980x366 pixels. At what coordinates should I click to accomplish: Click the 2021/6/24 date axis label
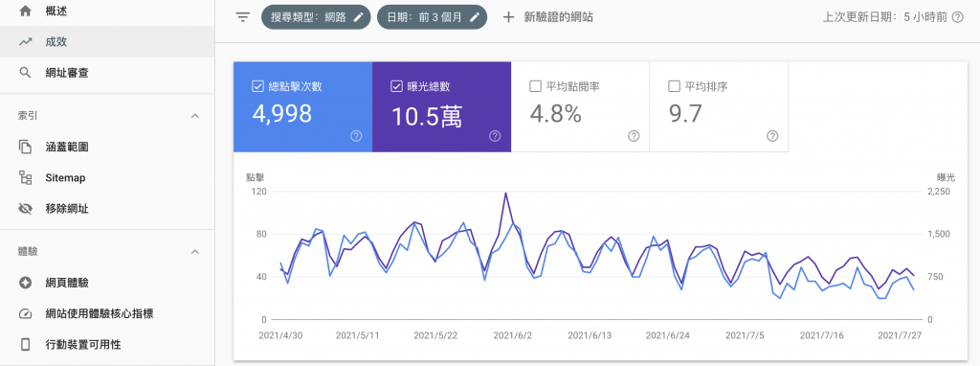coord(667,335)
